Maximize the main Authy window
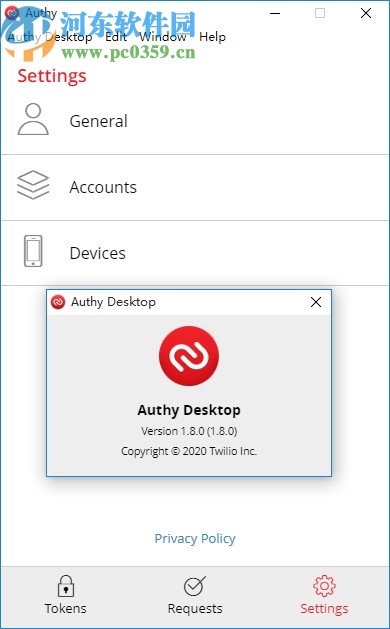 [320, 13]
